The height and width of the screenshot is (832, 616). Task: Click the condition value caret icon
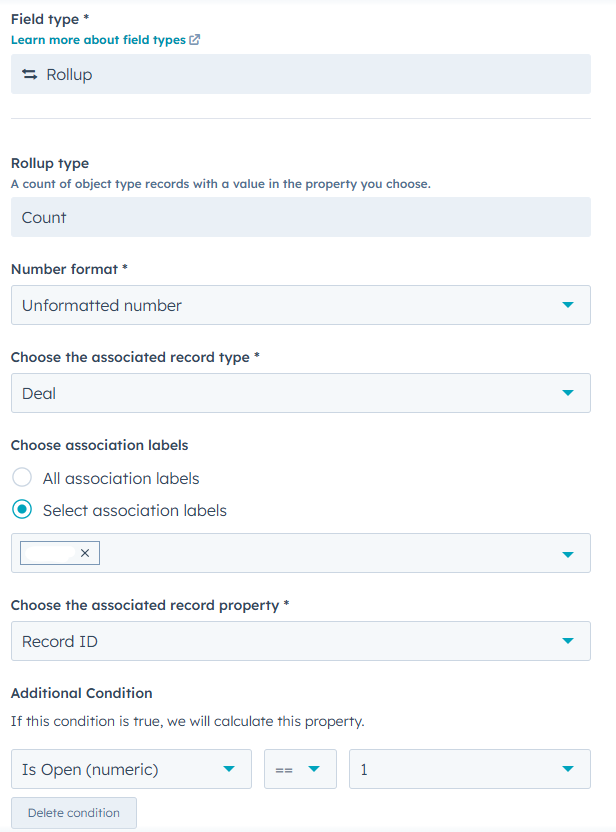(568, 769)
